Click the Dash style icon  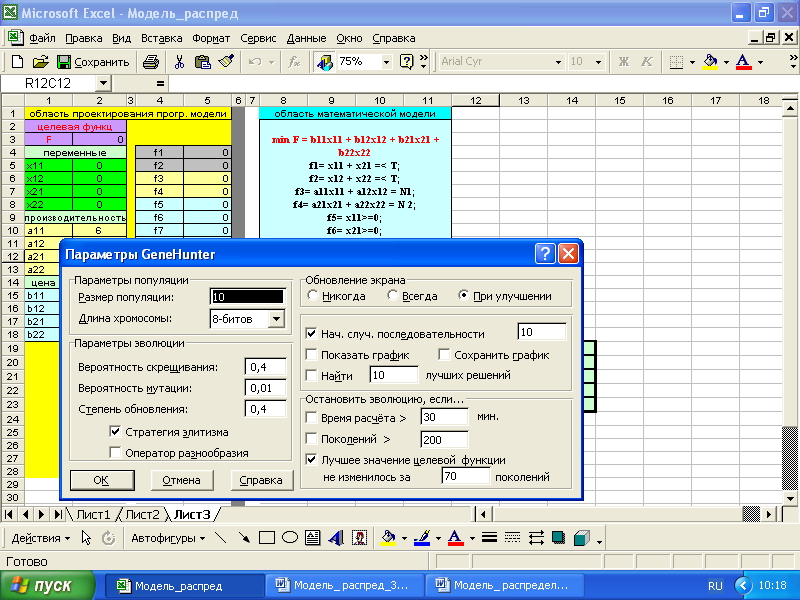click(x=512, y=538)
